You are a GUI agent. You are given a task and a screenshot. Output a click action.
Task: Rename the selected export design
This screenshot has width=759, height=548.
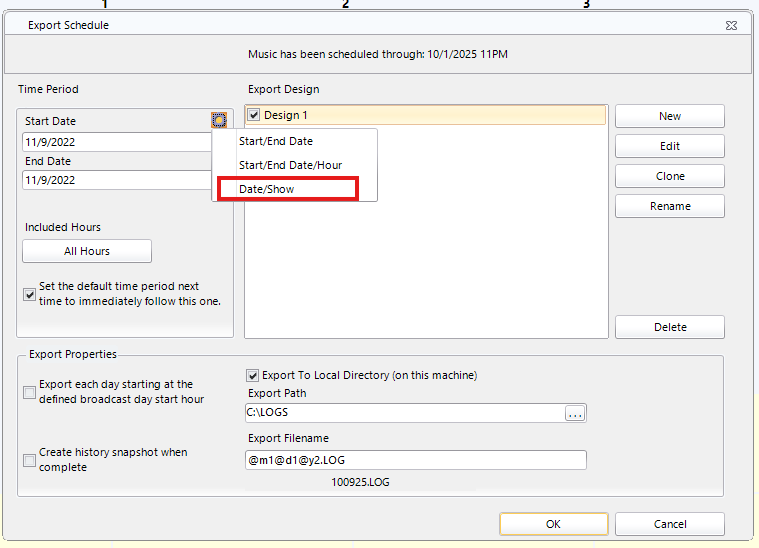tap(669, 206)
